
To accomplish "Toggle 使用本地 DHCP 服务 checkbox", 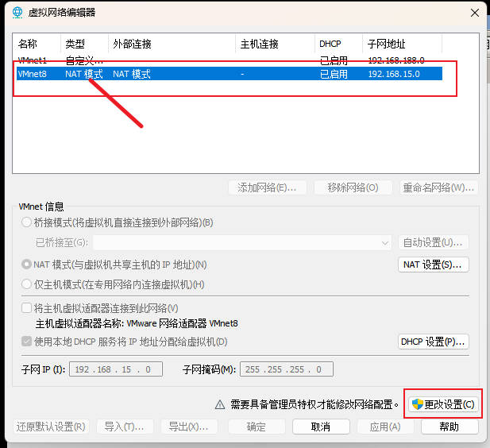I will tap(26, 342).
